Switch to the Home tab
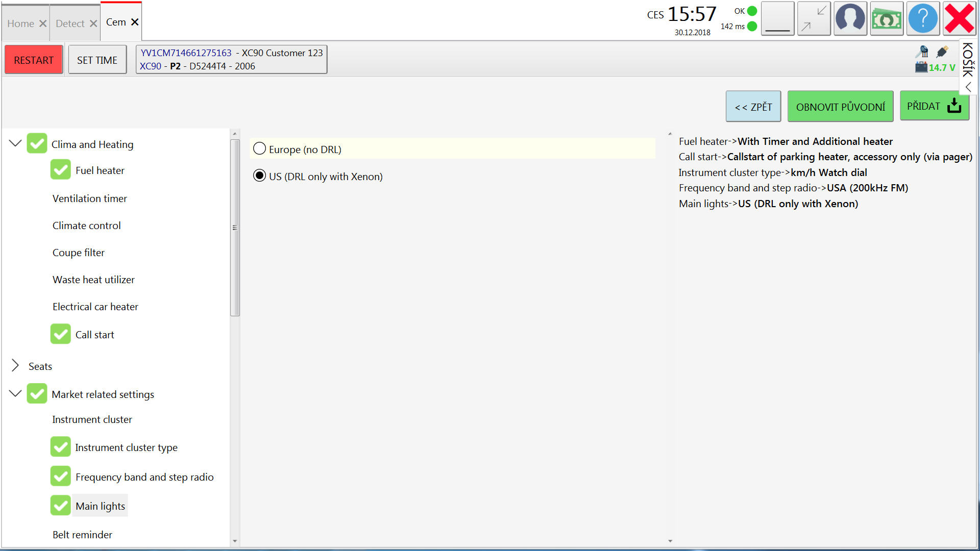980x551 pixels. coord(21,23)
